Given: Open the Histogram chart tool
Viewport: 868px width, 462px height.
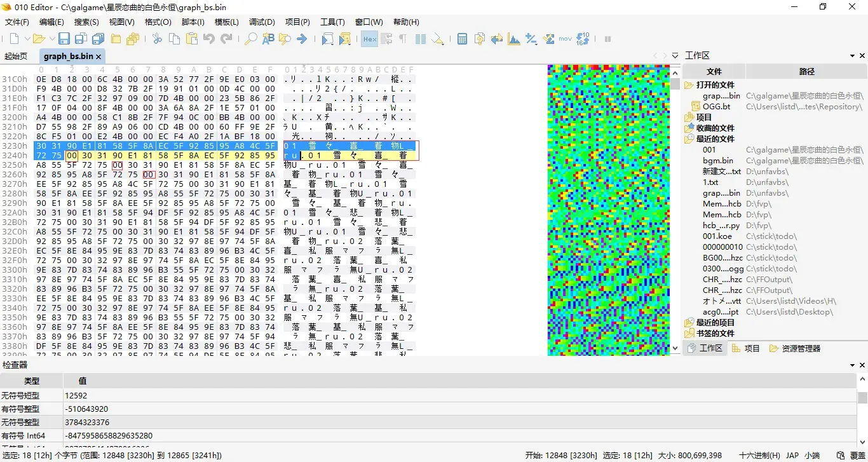Looking at the screenshot, I should coord(513,39).
